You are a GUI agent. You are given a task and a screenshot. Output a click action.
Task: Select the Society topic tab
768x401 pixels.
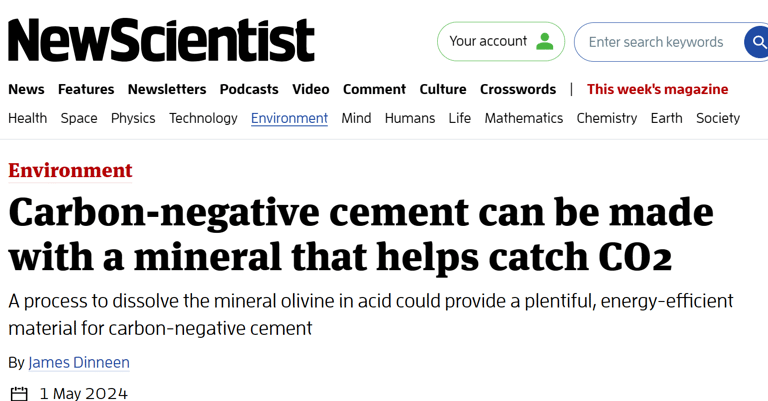[718, 118]
